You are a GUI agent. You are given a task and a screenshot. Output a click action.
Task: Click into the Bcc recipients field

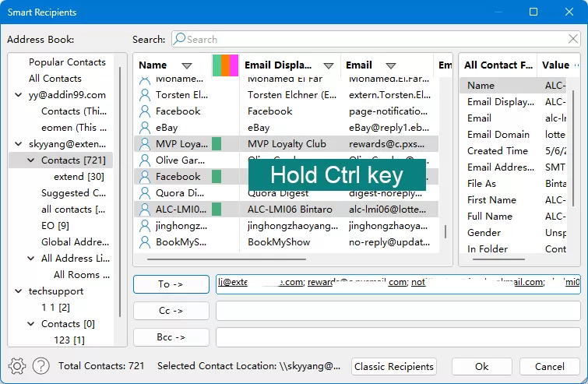pos(398,337)
